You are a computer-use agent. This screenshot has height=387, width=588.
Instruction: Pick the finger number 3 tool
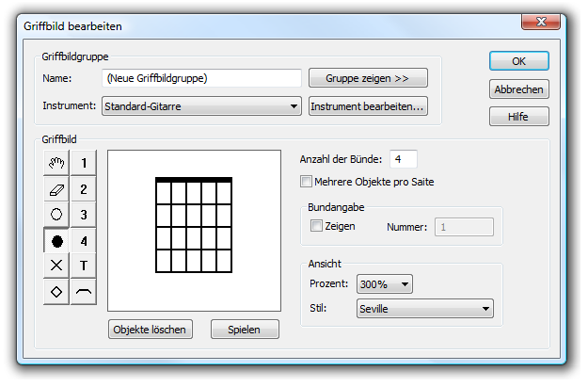[84, 215]
